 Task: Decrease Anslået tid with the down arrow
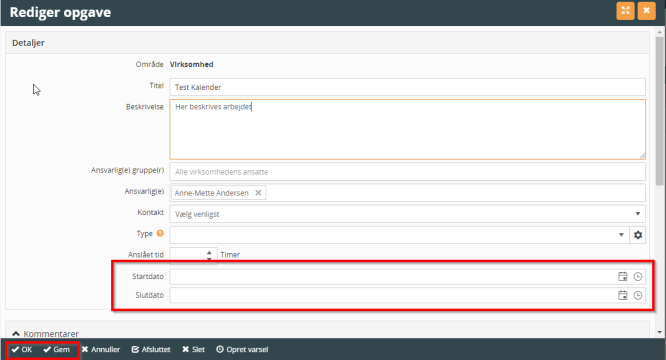point(209,258)
